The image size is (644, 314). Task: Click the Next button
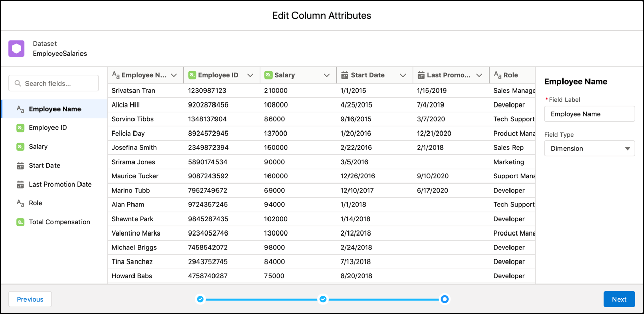(619, 299)
